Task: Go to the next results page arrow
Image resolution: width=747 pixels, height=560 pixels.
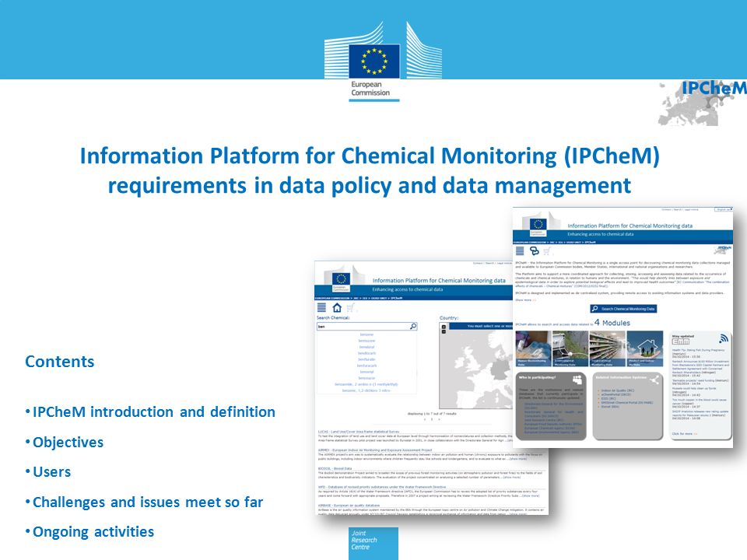Action: (x=439, y=419)
